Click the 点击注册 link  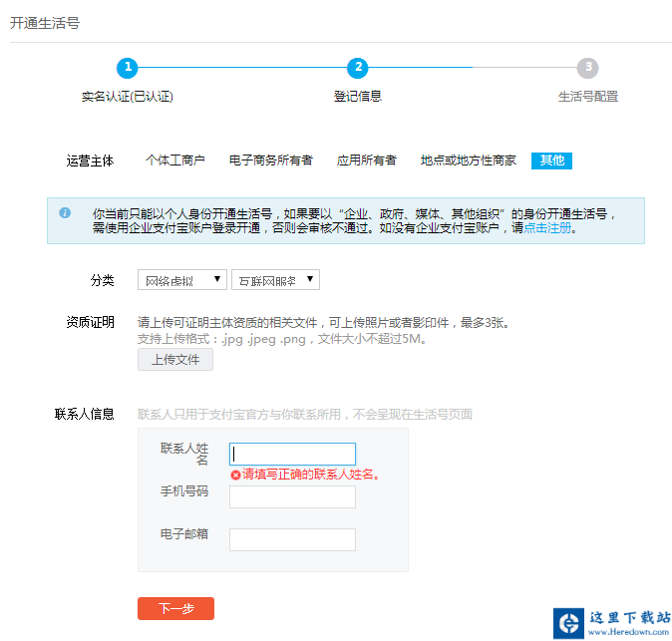pyautogui.click(x=547, y=228)
